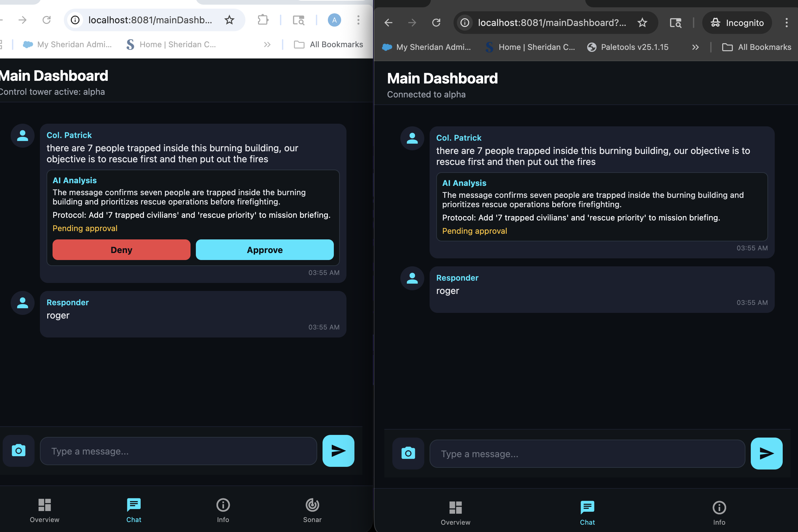Viewport: 798px width, 532px height.
Task: Open Paletools v25.1.15 bookmark
Action: (x=628, y=47)
